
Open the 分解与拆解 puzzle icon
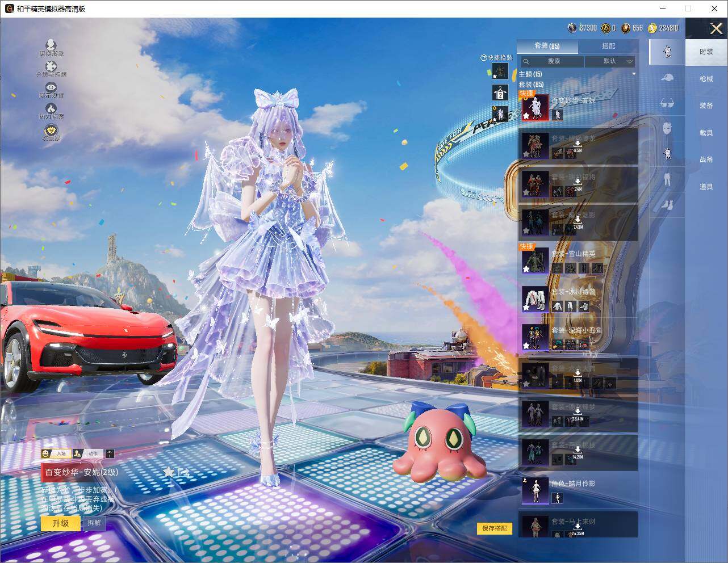(51, 66)
